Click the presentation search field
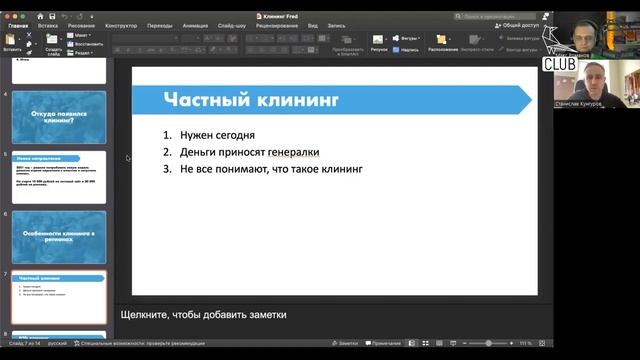This screenshot has height=360, width=640. point(495,16)
